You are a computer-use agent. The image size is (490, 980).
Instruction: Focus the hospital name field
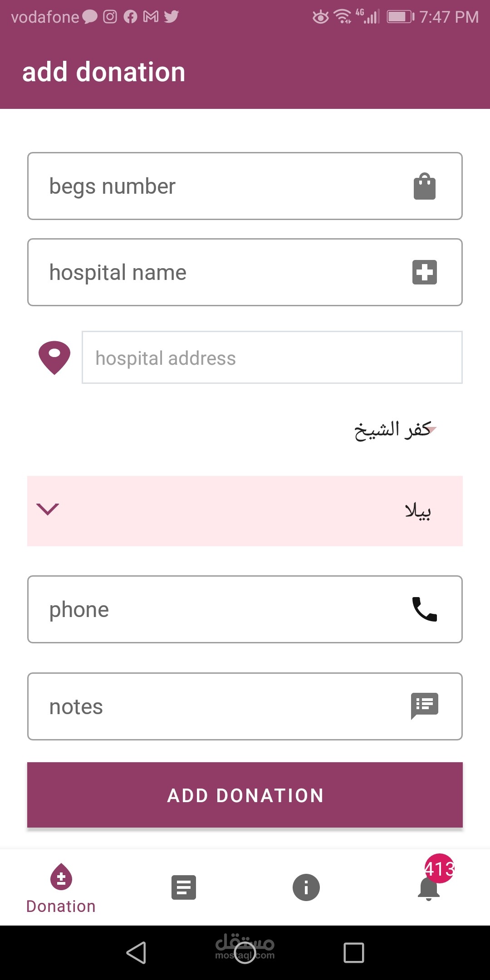click(x=218, y=272)
